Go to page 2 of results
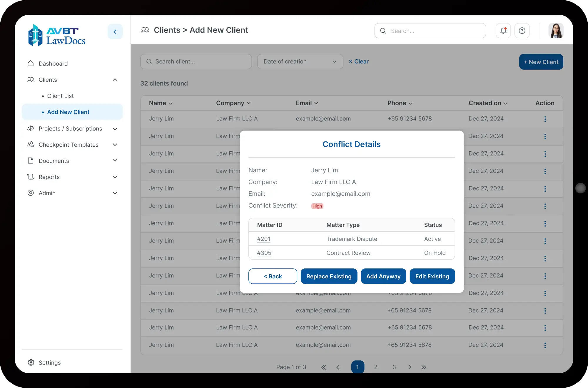Viewport: 588px width, 388px height. [x=376, y=367]
